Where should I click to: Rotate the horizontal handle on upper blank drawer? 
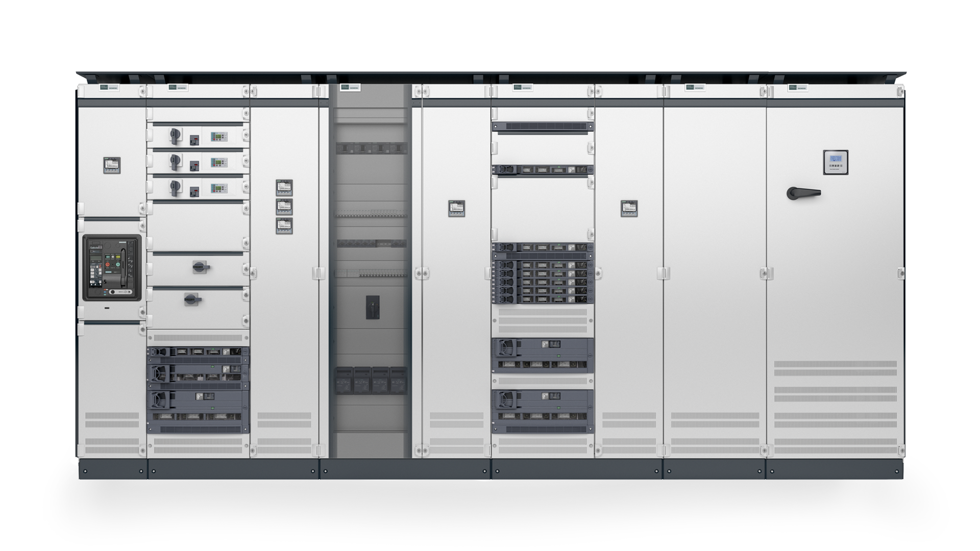pyautogui.click(x=201, y=266)
